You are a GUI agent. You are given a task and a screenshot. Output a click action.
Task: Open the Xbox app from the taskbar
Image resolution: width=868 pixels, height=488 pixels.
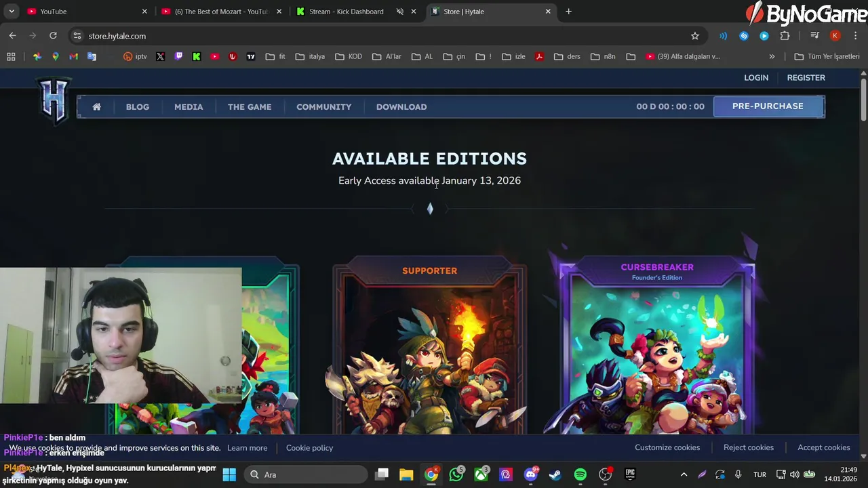(x=481, y=474)
